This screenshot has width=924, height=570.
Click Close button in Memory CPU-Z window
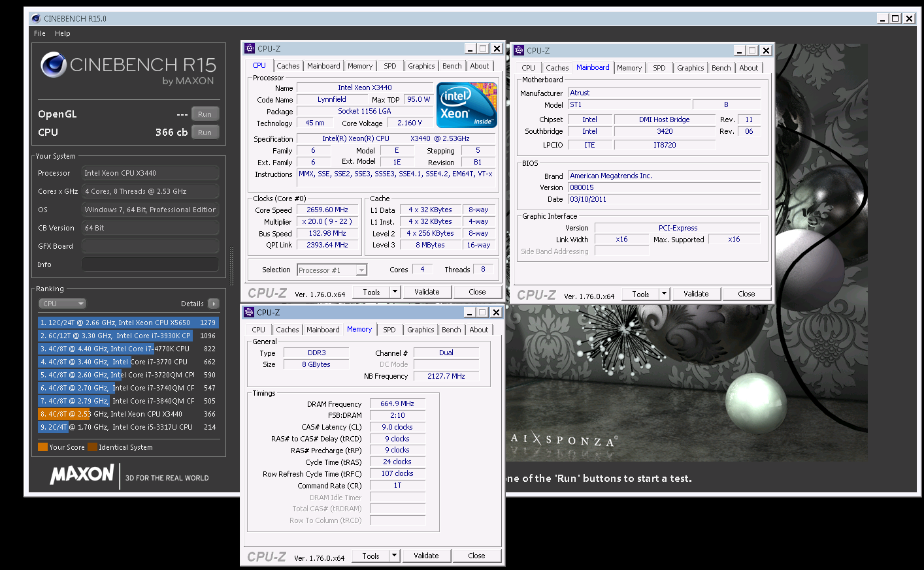476,556
